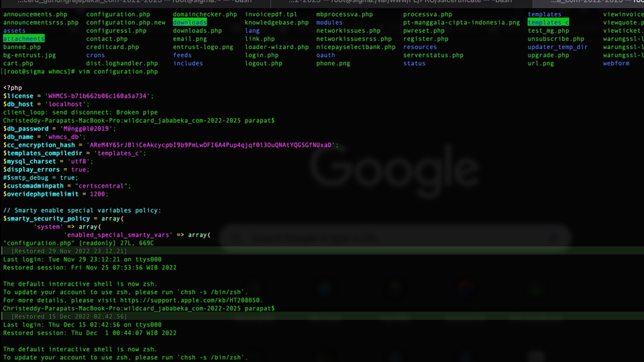
Task: Click cart.php in the listing
Action: (19, 64)
